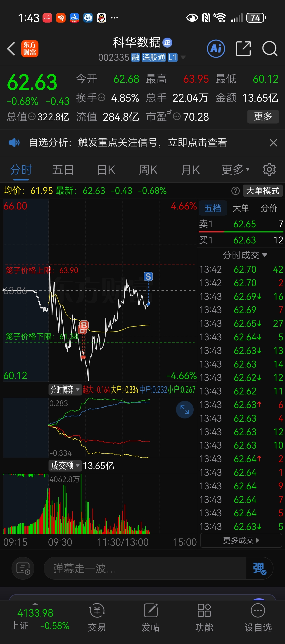Tap the 卖1 62.65 order row
The image size is (285, 644).
point(241,224)
